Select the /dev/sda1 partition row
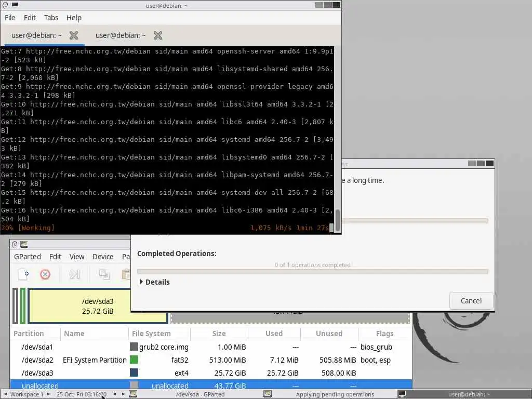 [x=211, y=347]
